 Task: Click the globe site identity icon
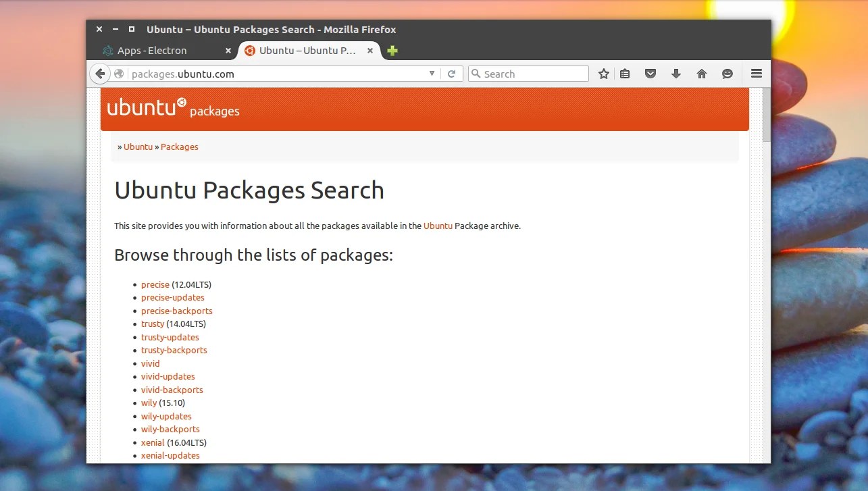coord(119,74)
